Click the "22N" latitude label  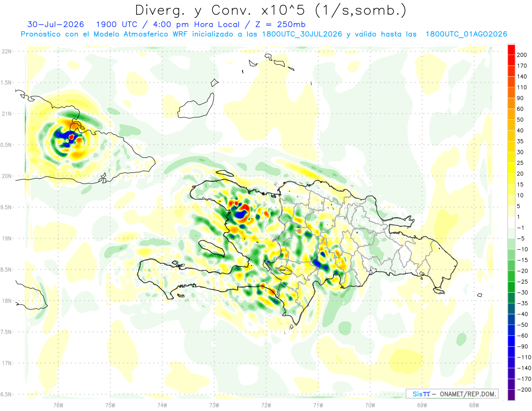(8, 51)
